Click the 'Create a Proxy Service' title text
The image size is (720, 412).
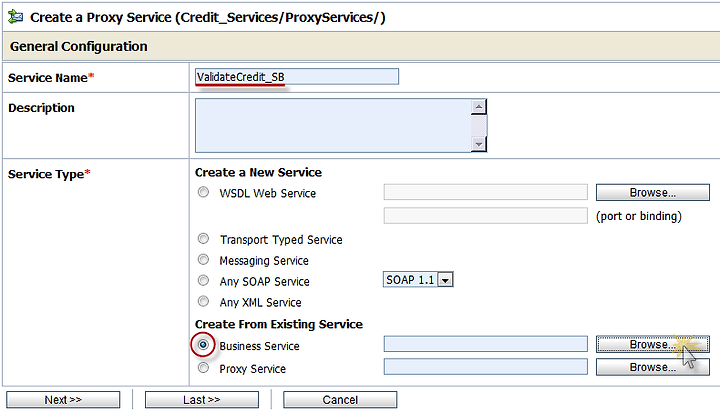click(208, 17)
